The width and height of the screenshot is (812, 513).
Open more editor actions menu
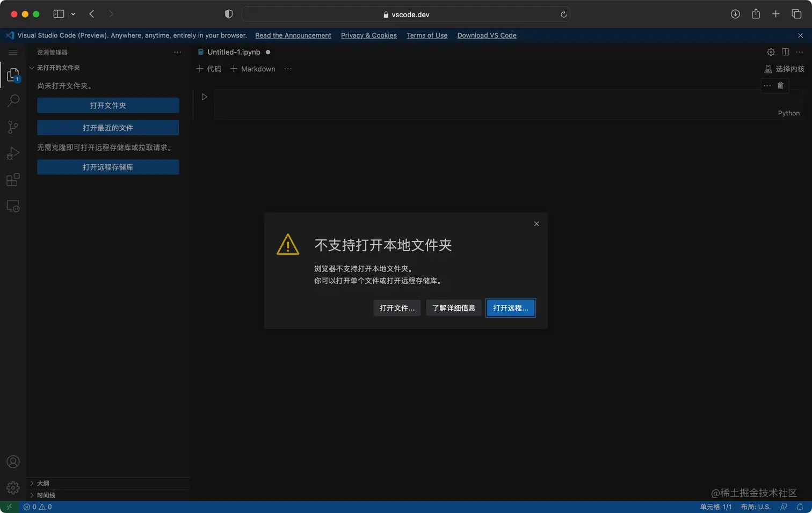pos(800,52)
